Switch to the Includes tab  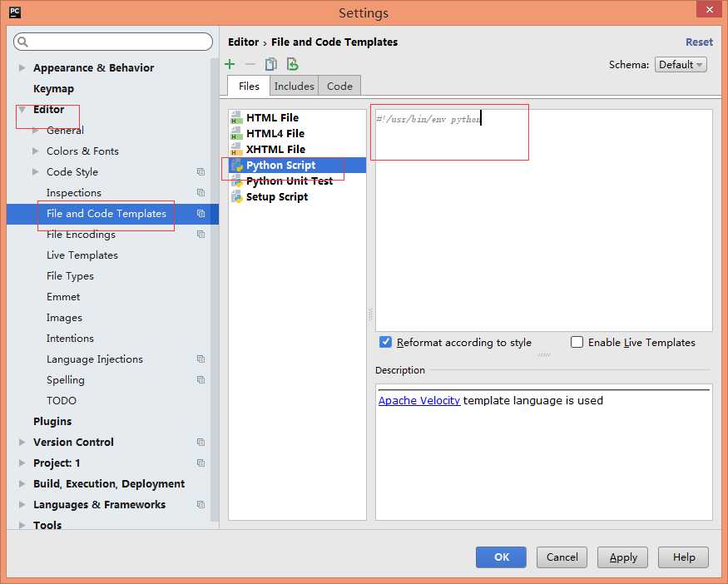pyautogui.click(x=294, y=86)
